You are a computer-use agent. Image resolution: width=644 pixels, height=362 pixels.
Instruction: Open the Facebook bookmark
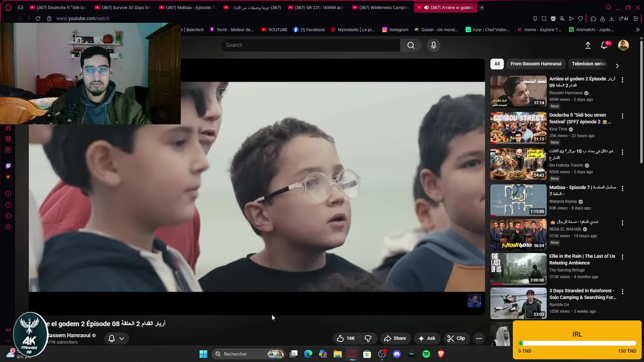point(309,30)
